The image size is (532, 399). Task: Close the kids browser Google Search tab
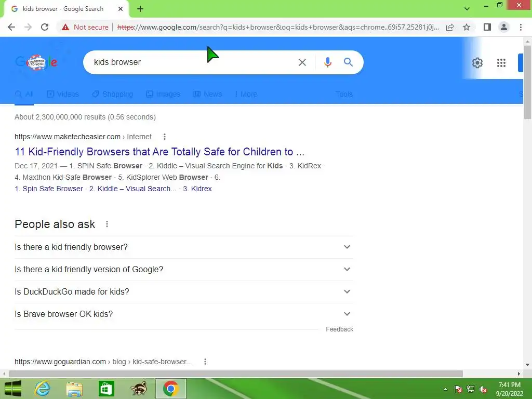tap(121, 9)
